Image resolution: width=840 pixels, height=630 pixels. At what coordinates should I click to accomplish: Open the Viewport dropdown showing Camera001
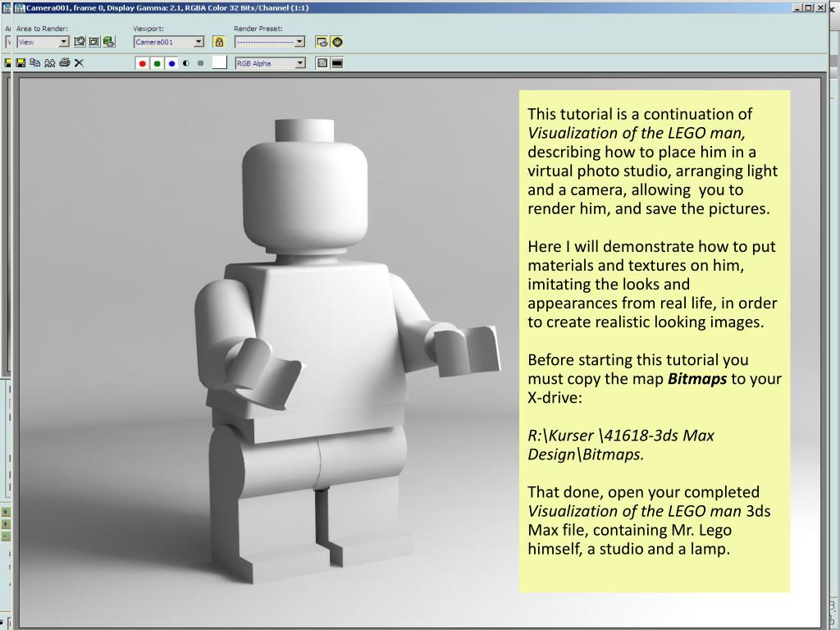(169, 42)
